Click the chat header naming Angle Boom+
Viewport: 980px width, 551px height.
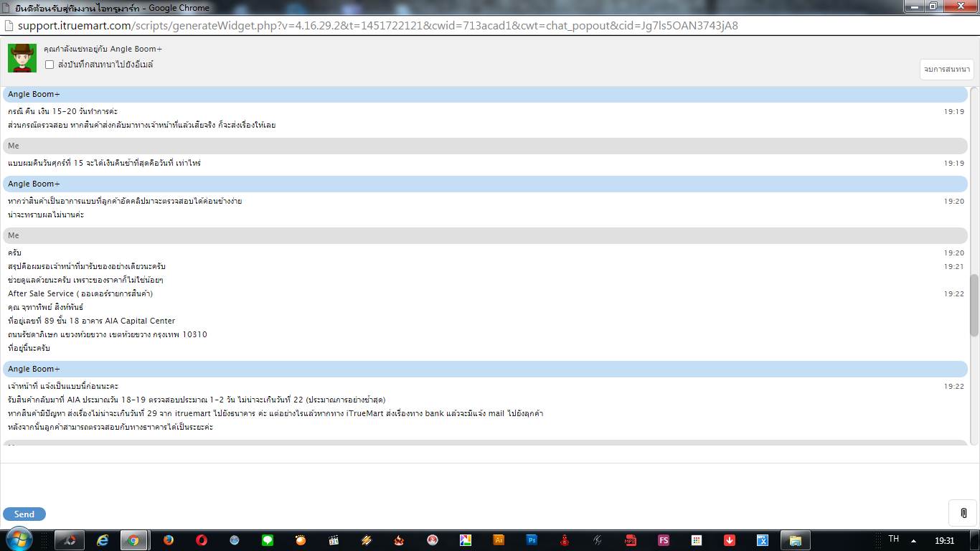coord(103,49)
